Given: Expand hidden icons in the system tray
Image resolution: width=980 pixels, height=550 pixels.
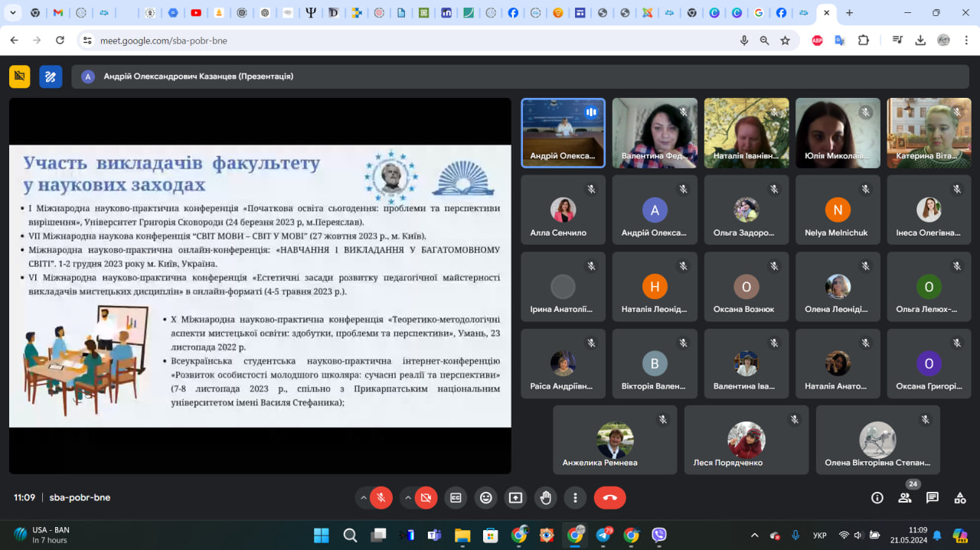Looking at the screenshot, I should tap(754, 535).
